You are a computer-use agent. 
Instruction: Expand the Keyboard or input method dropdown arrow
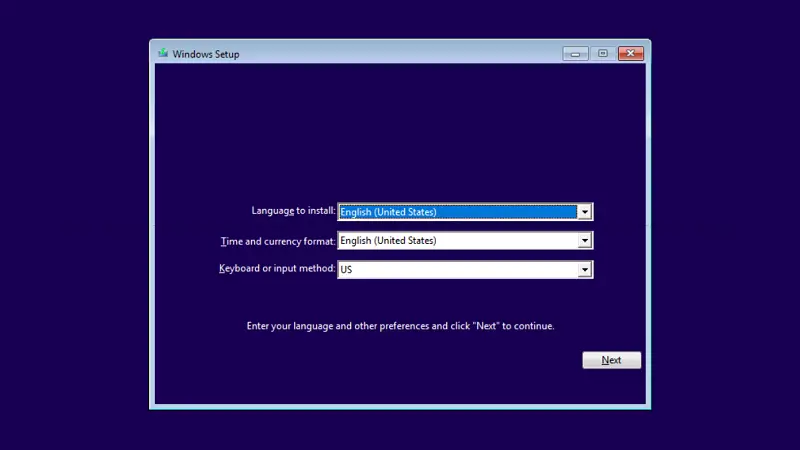coord(585,270)
